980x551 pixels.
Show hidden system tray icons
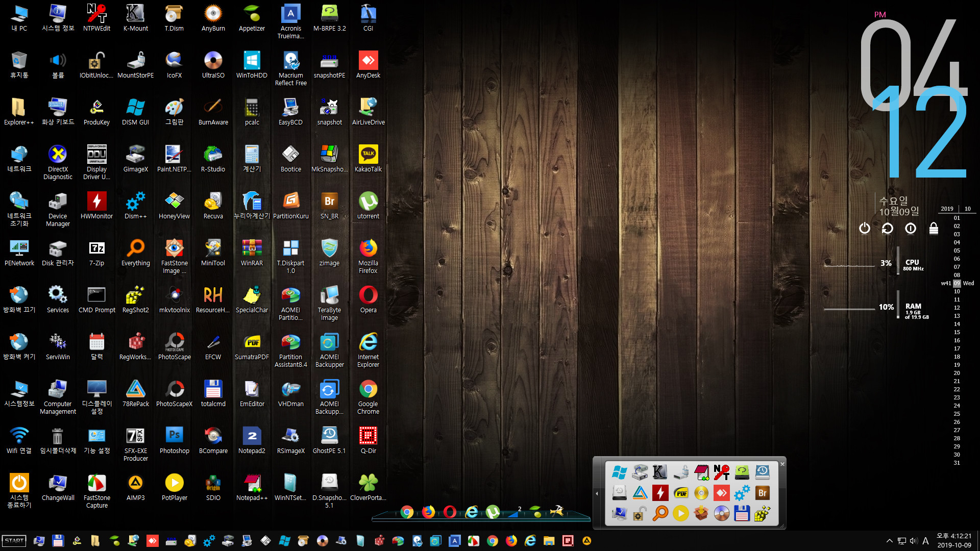(x=890, y=541)
